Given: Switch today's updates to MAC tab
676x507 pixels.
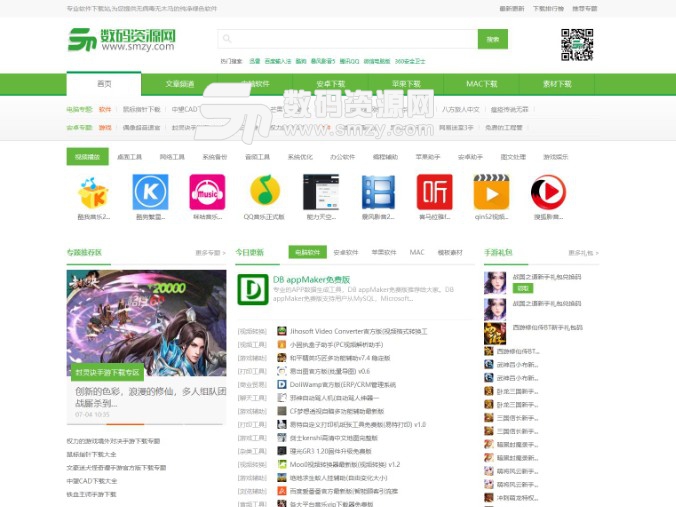Looking at the screenshot, I should coord(417,252).
